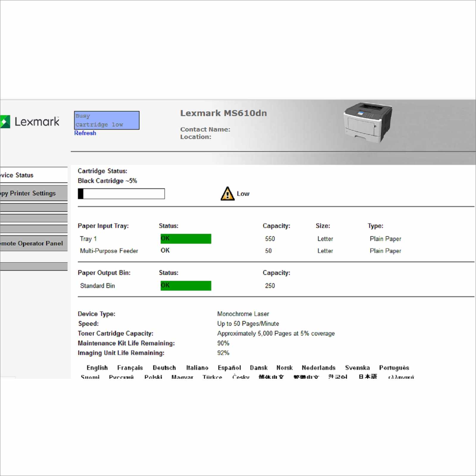Click the Multi-Purpose Feeder Plain Paper value

tap(386, 251)
